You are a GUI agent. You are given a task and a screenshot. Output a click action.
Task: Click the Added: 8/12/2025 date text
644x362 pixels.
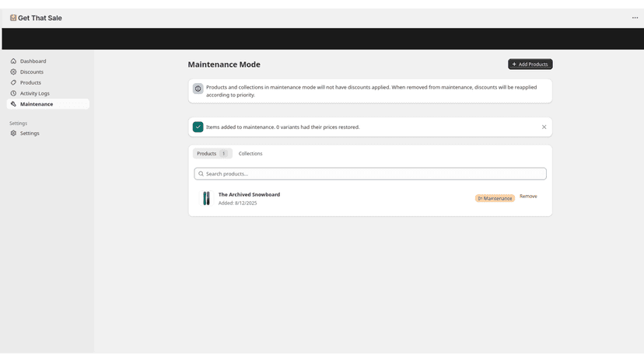click(x=237, y=204)
